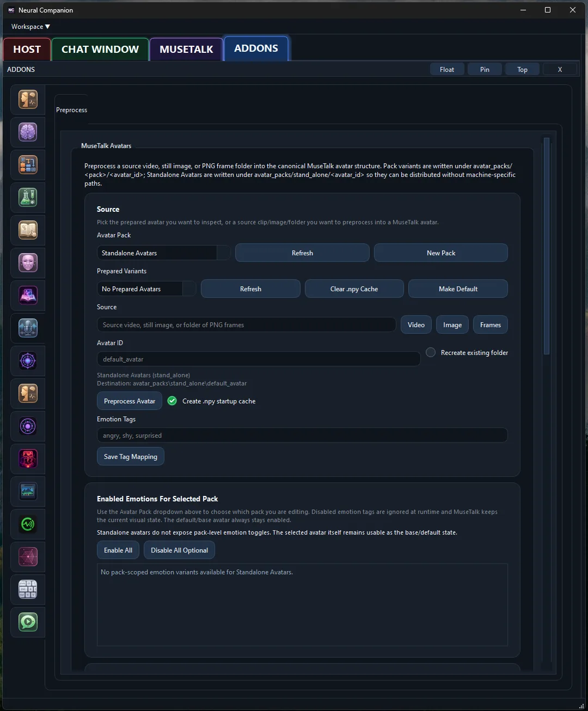Viewport: 588px width, 711px height.
Task: Open the landscape picture frame addon icon
Action: [28, 492]
